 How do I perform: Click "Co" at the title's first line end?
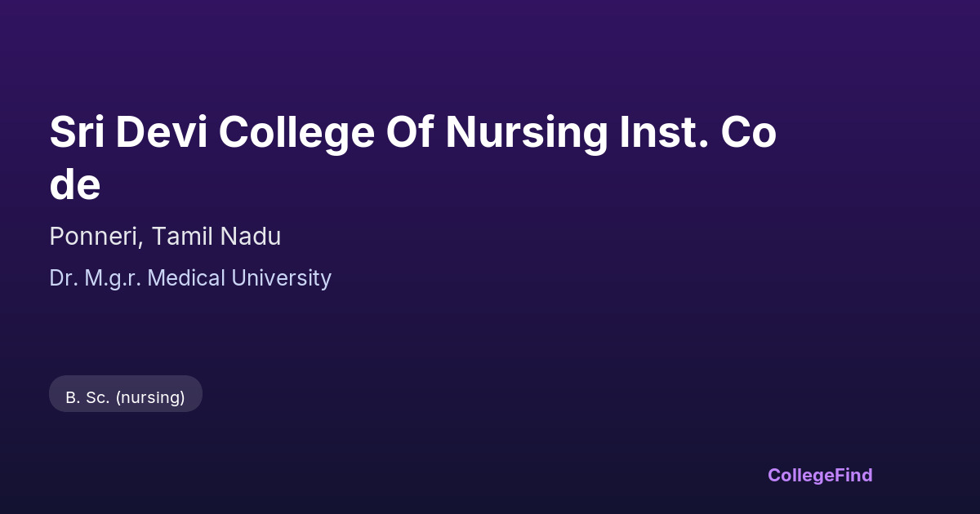(x=748, y=133)
